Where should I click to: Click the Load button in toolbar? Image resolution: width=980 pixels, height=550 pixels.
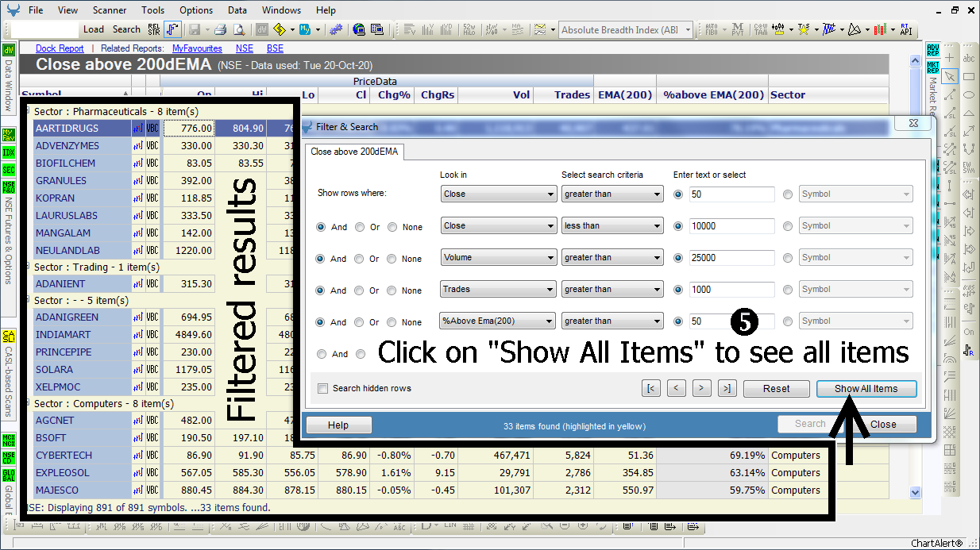pyautogui.click(x=94, y=29)
